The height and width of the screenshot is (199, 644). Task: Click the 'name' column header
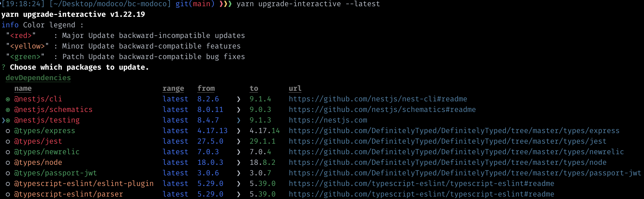[23, 88]
